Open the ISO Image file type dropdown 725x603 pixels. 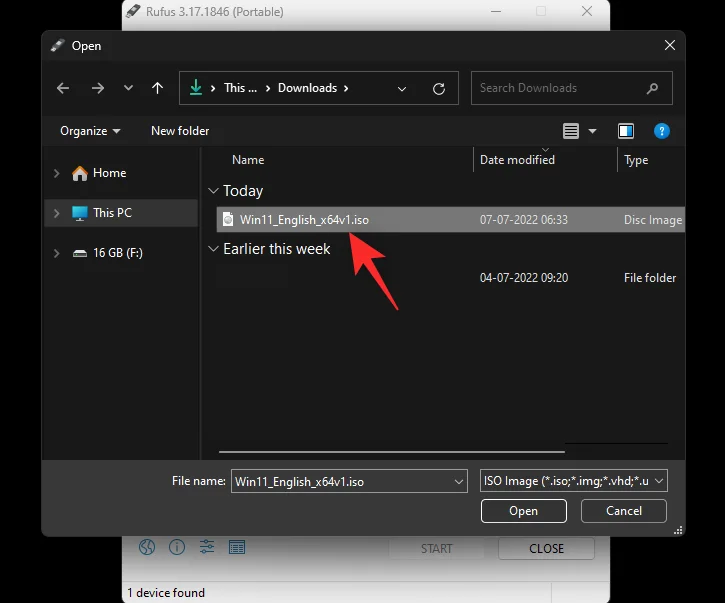click(573, 481)
